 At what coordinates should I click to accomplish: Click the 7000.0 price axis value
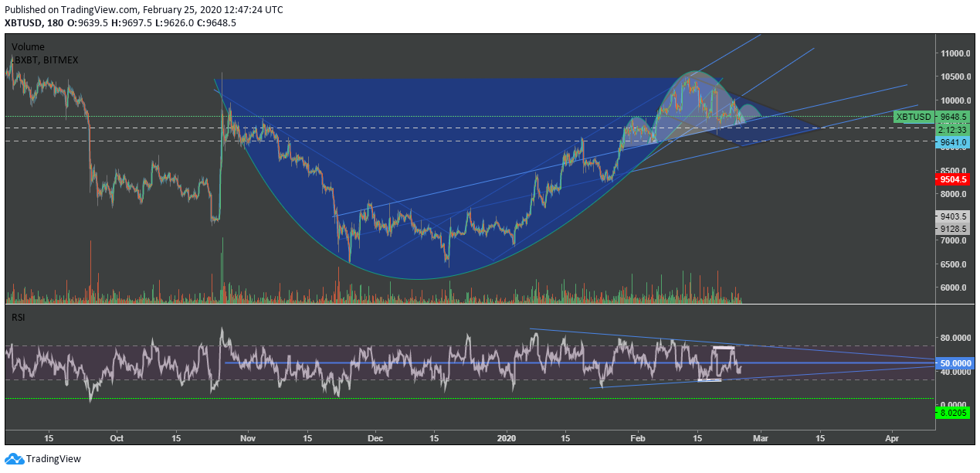[953, 241]
